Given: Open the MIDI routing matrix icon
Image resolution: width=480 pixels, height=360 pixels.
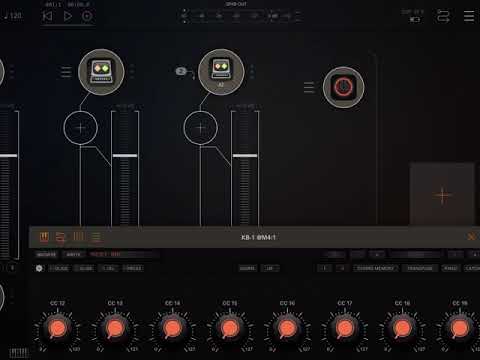Looking at the screenshot, I should click(443, 16).
